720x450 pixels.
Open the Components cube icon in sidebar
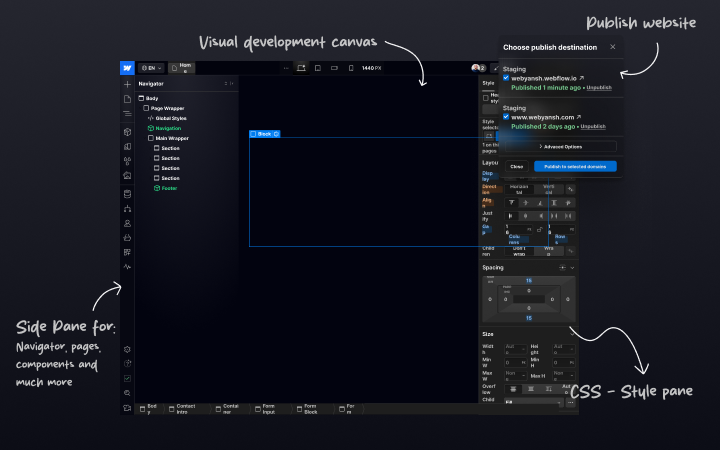click(127, 132)
